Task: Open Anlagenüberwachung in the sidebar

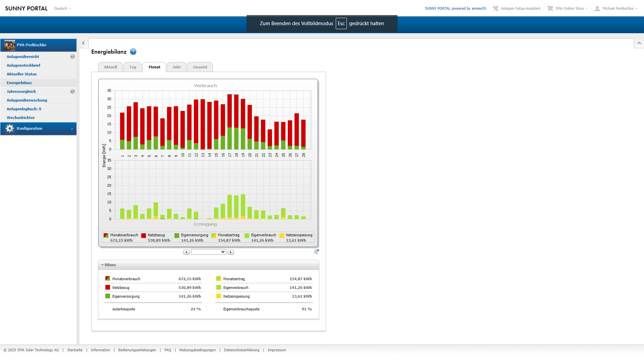Action: [x=27, y=100]
